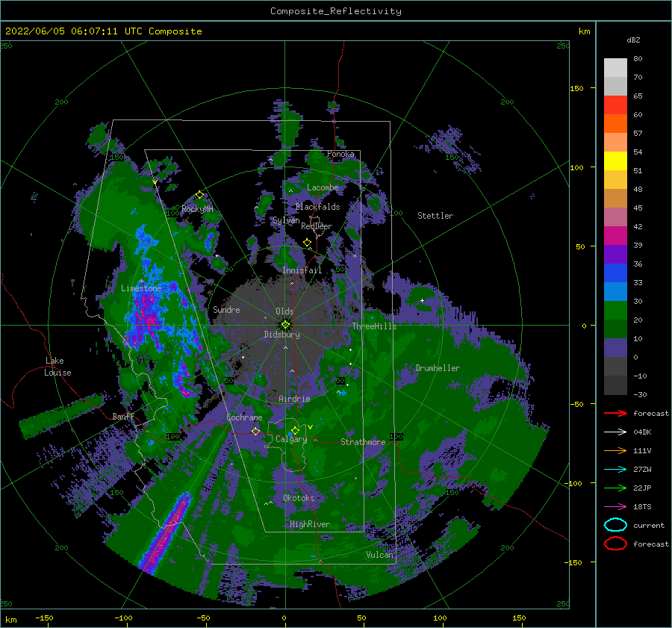The width and height of the screenshot is (672, 628).
Task: Click the Composite_Reflectivity title text
Action: pos(336,11)
